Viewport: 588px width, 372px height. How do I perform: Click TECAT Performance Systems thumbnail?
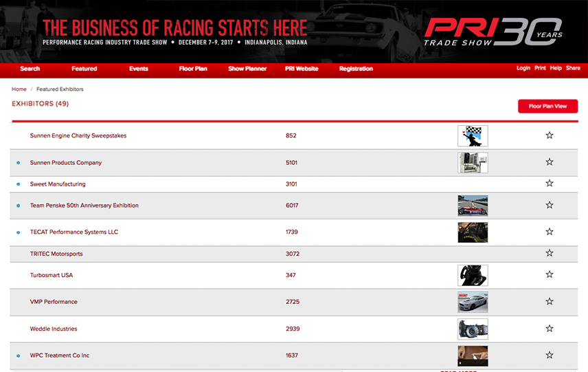pyautogui.click(x=473, y=232)
